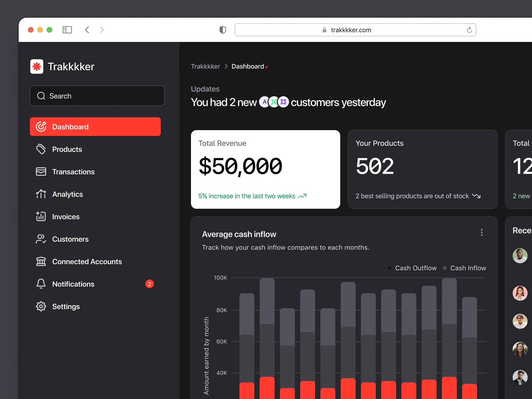Image resolution: width=532 pixels, height=399 pixels.
Task: Click the Trakkkker asterisk logo icon
Action: point(37,66)
